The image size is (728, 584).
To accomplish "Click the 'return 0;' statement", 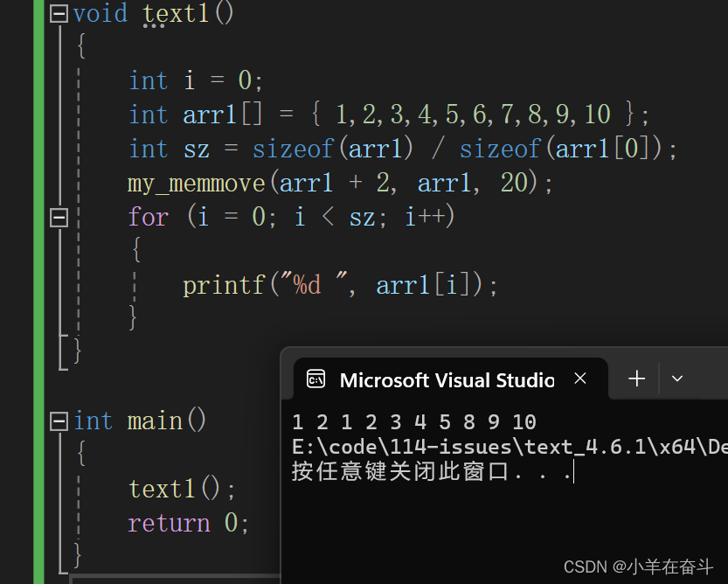I will [189, 523].
